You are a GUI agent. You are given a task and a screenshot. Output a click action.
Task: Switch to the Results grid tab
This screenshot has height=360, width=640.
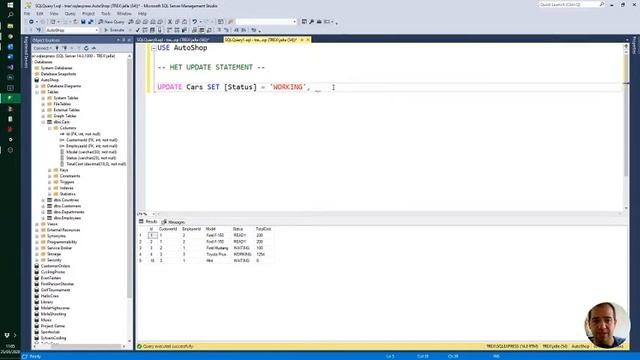tap(148, 222)
